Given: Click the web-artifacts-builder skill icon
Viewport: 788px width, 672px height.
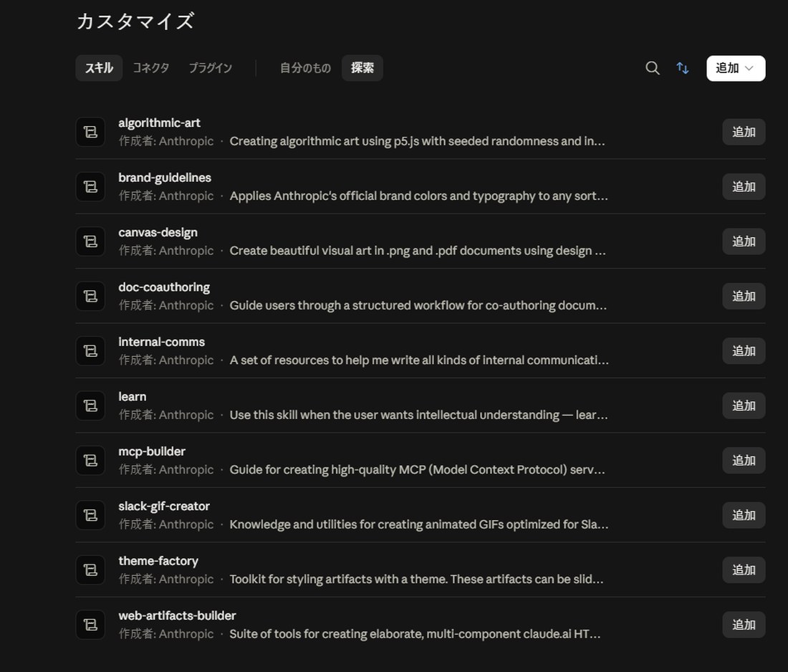Looking at the screenshot, I should click(x=90, y=625).
